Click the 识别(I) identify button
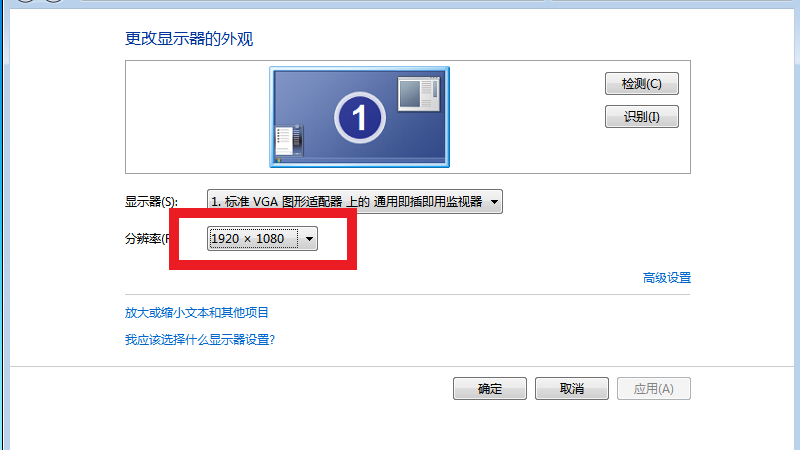Screen dimensions: 800x450 (641, 117)
